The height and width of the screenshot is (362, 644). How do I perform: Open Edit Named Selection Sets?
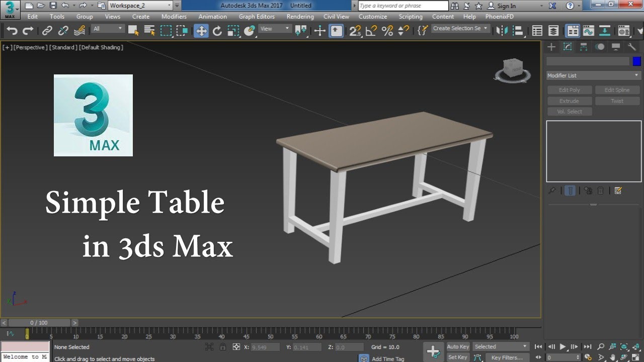tap(423, 31)
